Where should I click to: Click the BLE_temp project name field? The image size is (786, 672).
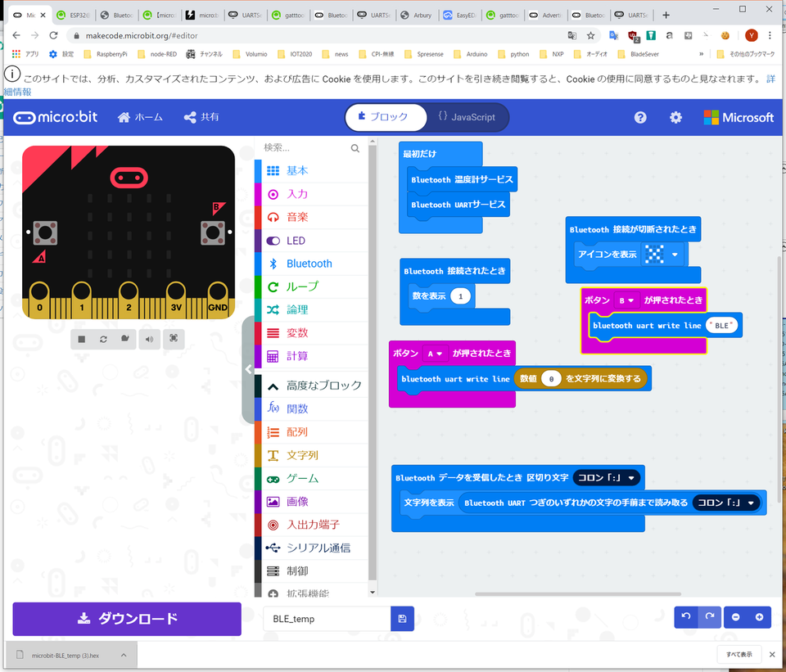tap(327, 619)
